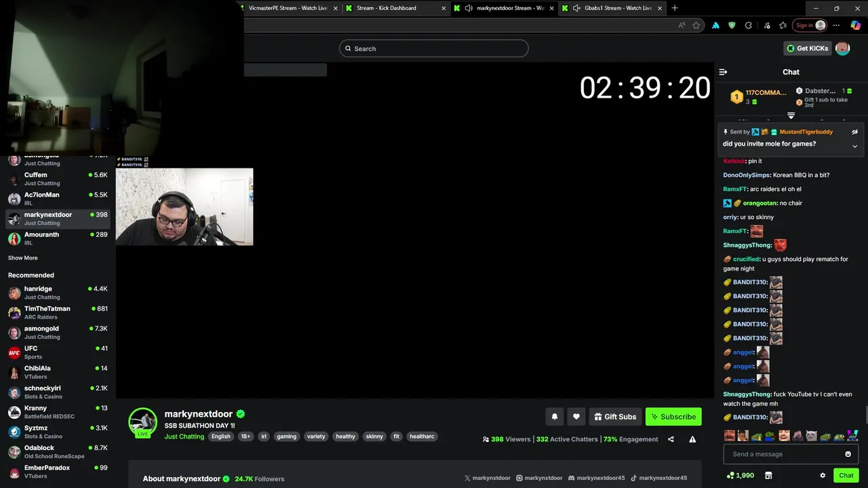Report stream via warning triangle icon
The image size is (868, 488).
point(692,439)
